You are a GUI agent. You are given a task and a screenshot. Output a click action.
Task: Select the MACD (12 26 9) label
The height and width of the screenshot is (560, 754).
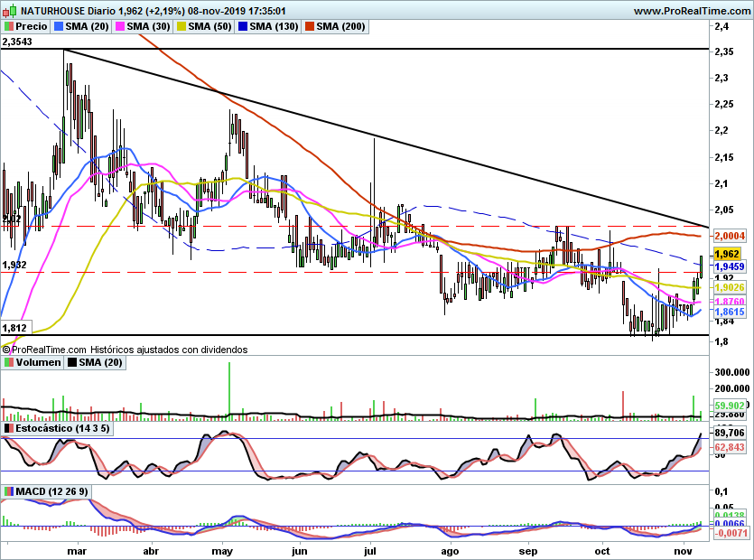pos(52,491)
